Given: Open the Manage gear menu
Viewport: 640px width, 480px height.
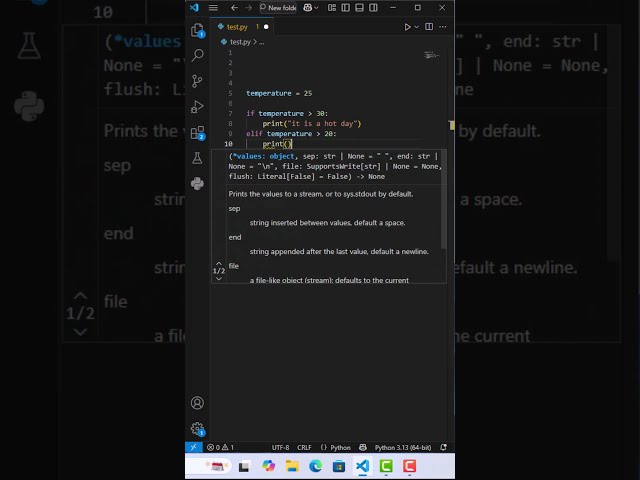Looking at the screenshot, I should point(198,429).
